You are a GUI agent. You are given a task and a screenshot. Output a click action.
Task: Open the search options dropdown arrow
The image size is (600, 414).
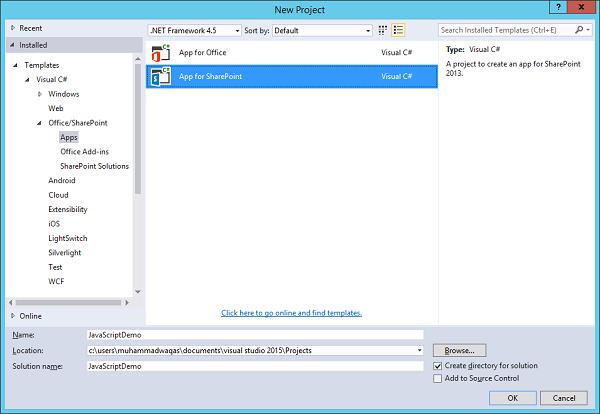point(588,30)
